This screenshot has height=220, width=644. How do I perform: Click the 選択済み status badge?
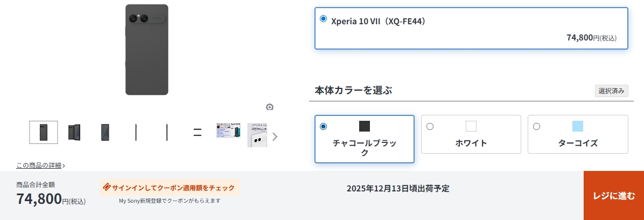(611, 91)
